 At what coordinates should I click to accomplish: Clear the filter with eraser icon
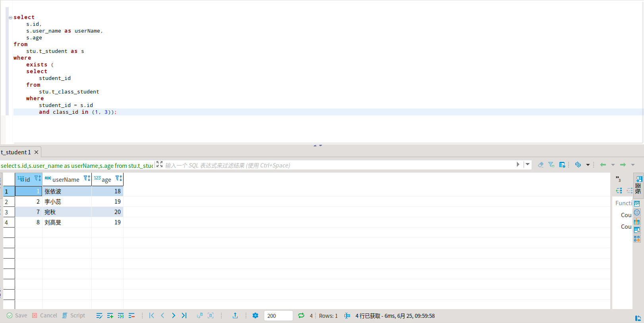coord(541,165)
